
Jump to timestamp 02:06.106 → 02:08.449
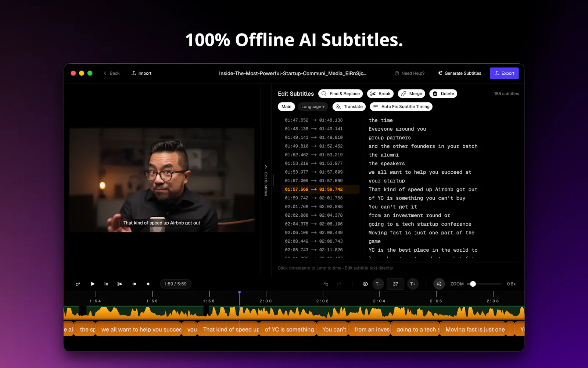[314, 233]
